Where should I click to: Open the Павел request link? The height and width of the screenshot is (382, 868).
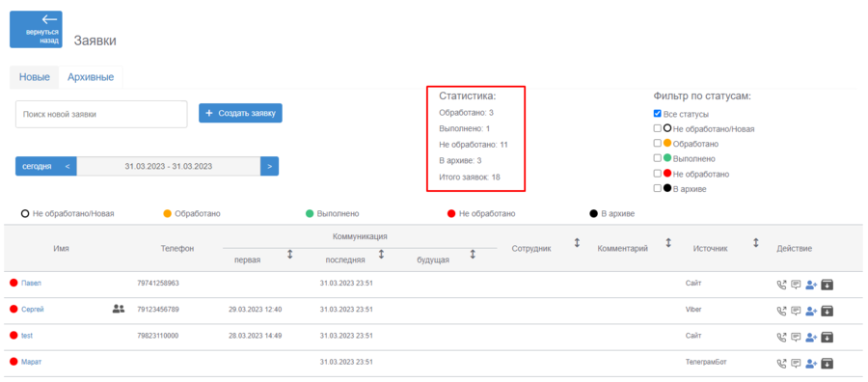click(31, 283)
